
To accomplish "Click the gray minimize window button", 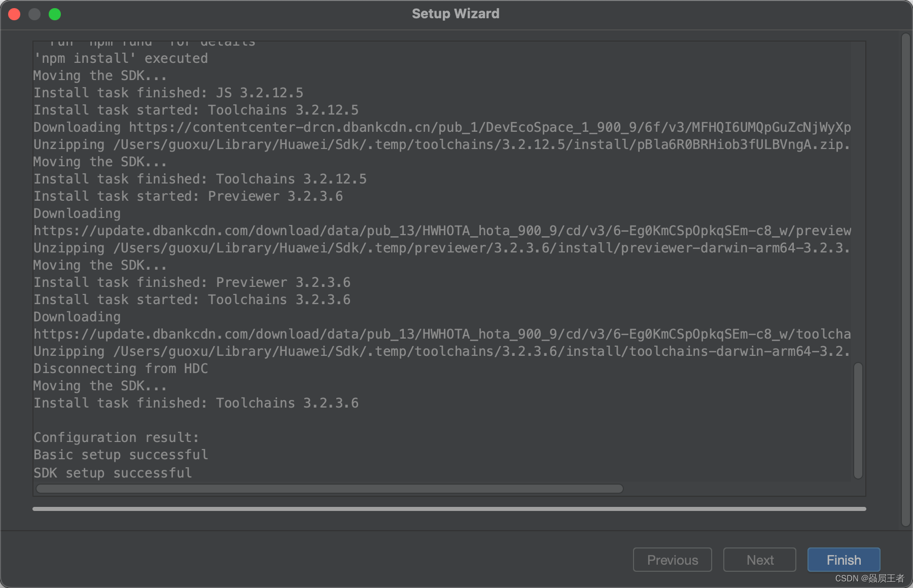I will click(x=34, y=14).
